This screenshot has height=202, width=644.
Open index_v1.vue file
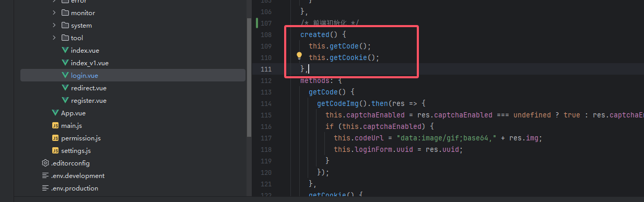[89, 63]
